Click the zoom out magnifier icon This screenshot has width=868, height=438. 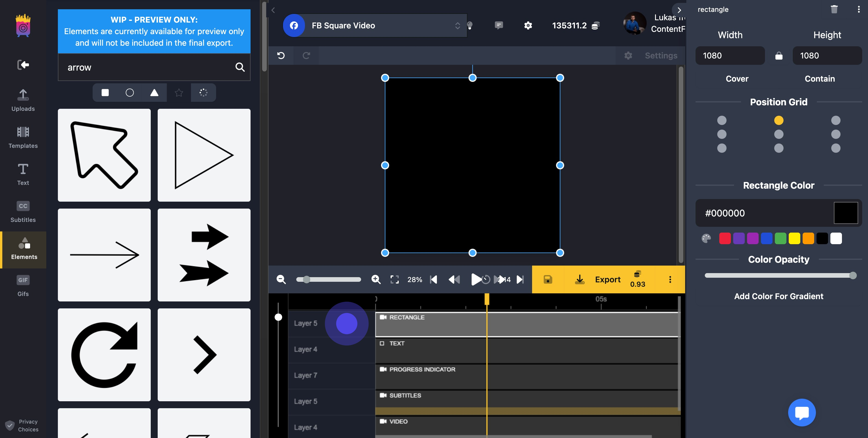[281, 279]
